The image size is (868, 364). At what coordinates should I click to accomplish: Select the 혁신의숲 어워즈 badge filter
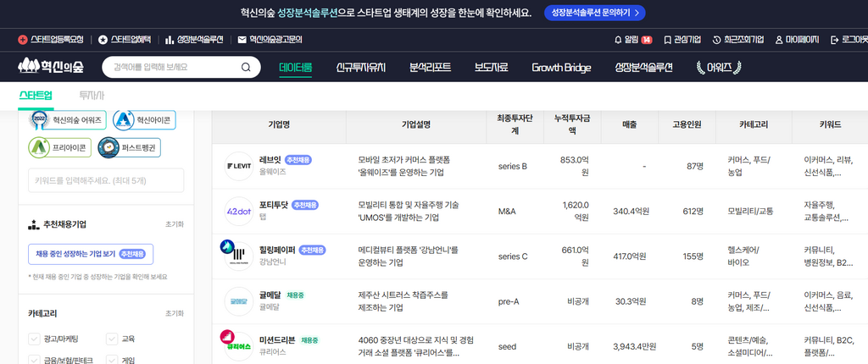coord(67,119)
